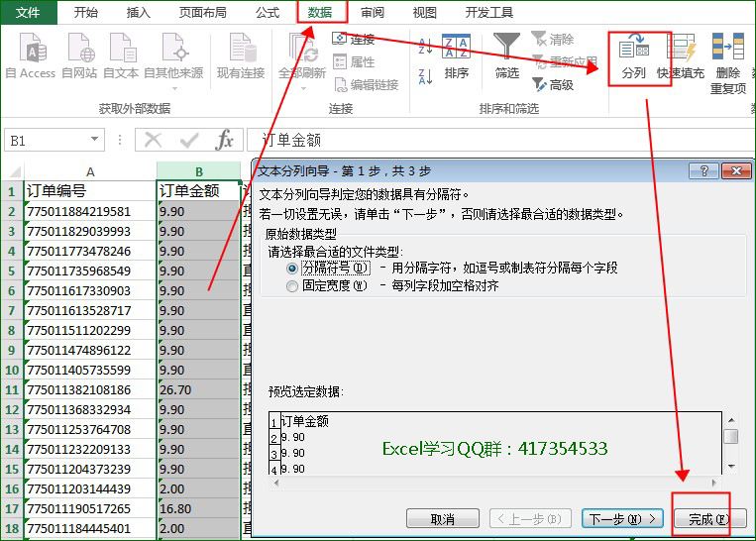Switch to 插入 Insert tab

pos(139,12)
